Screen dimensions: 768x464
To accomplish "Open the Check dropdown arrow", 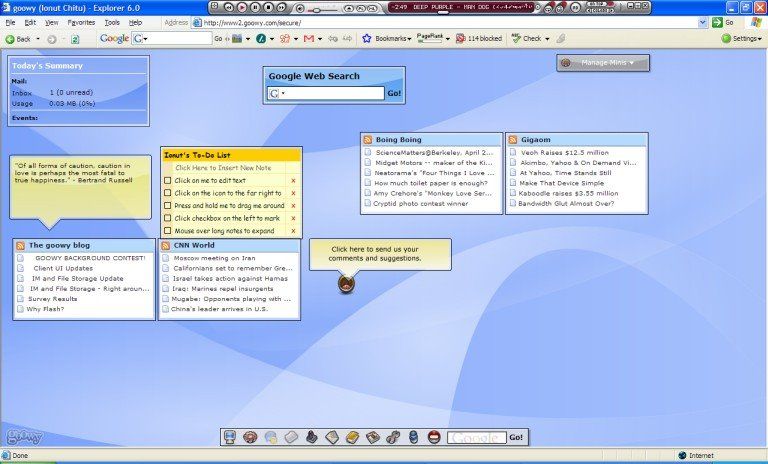I will click(547, 39).
